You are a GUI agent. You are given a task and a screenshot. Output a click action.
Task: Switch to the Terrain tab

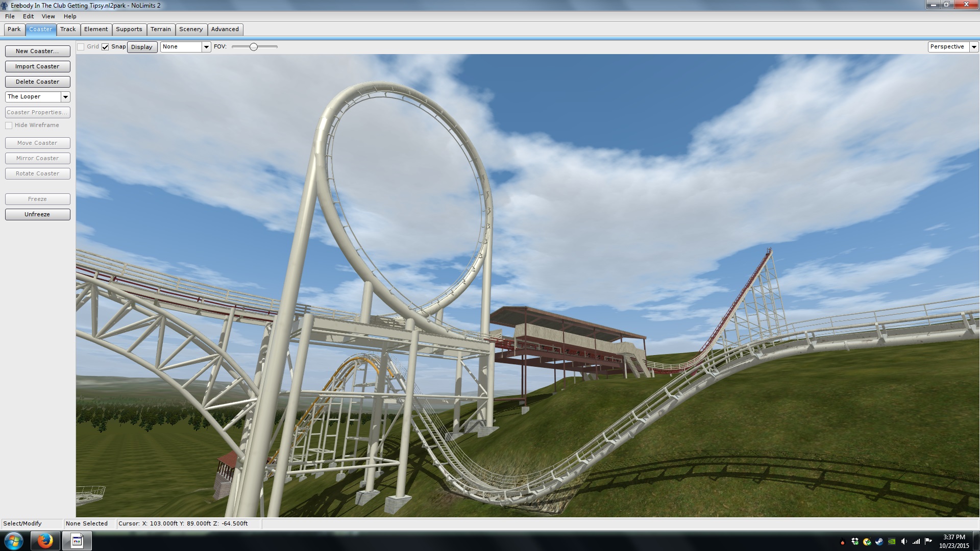tap(161, 29)
